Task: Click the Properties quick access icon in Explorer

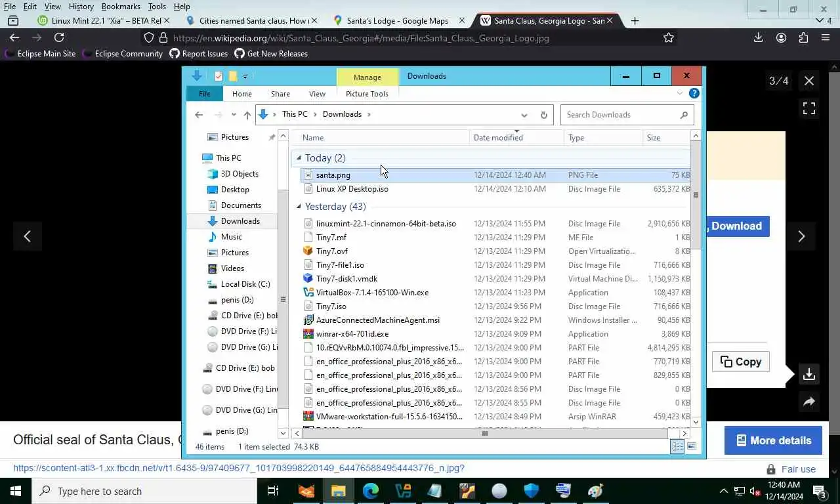Action: [219, 76]
